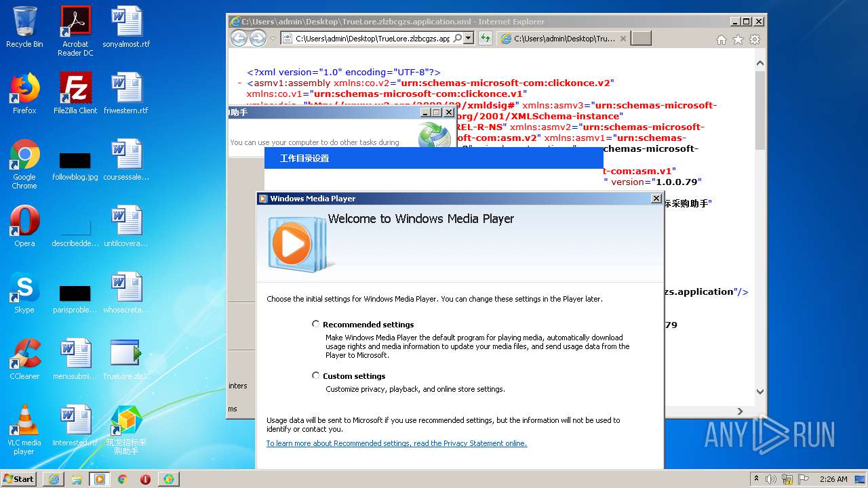Collapse the asmv1:assembly XML node
The image size is (868, 488).
(240, 83)
